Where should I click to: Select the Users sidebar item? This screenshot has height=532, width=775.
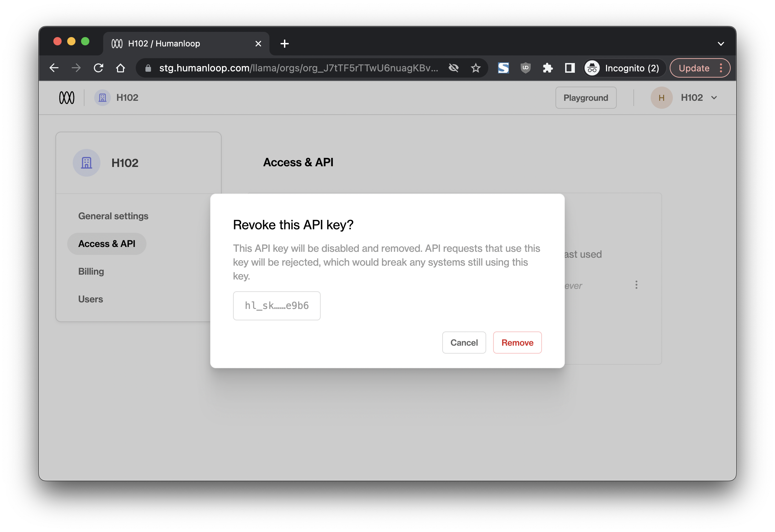pos(91,299)
